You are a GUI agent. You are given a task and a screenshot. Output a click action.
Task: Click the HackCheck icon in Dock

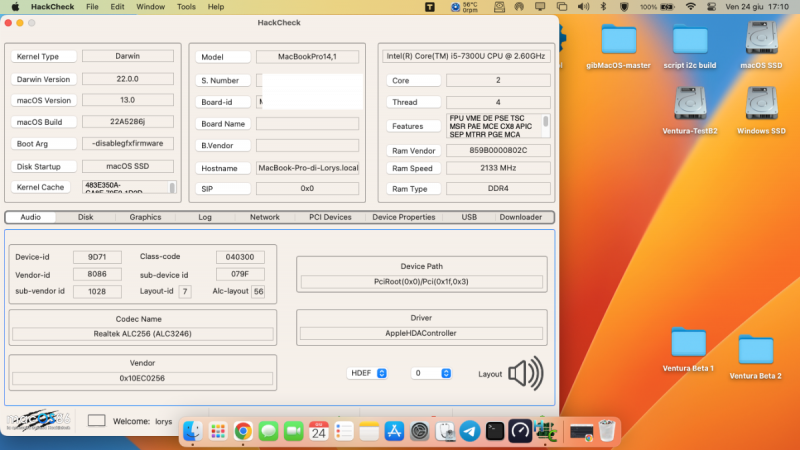[x=545, y=432]
